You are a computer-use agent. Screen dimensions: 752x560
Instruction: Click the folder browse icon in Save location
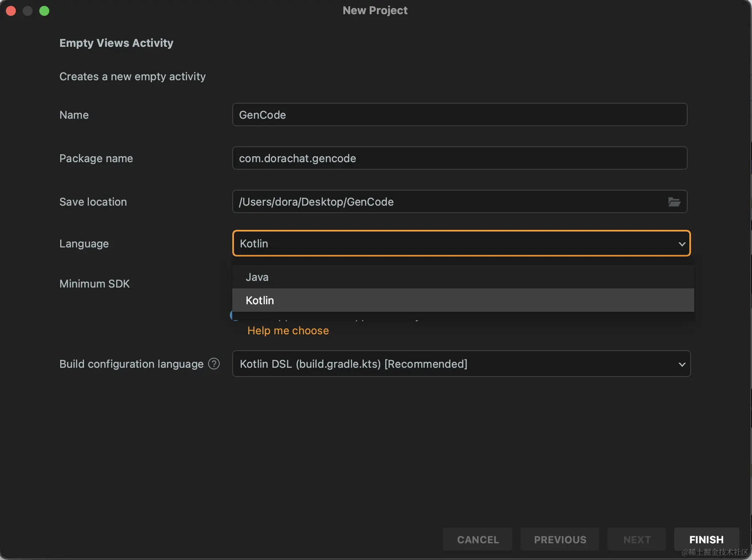674,202
